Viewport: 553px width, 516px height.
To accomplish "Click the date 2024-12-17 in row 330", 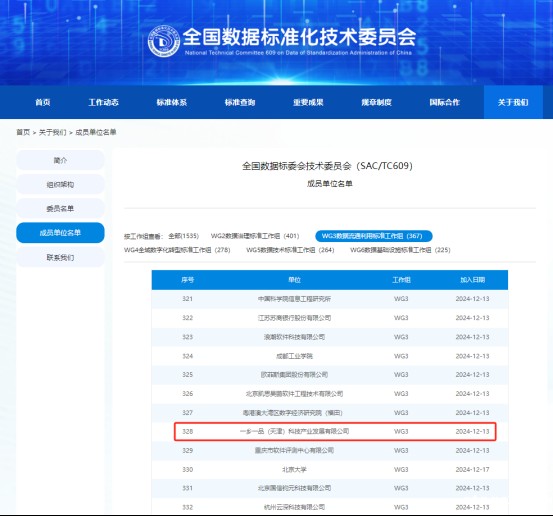I will 473,469.
